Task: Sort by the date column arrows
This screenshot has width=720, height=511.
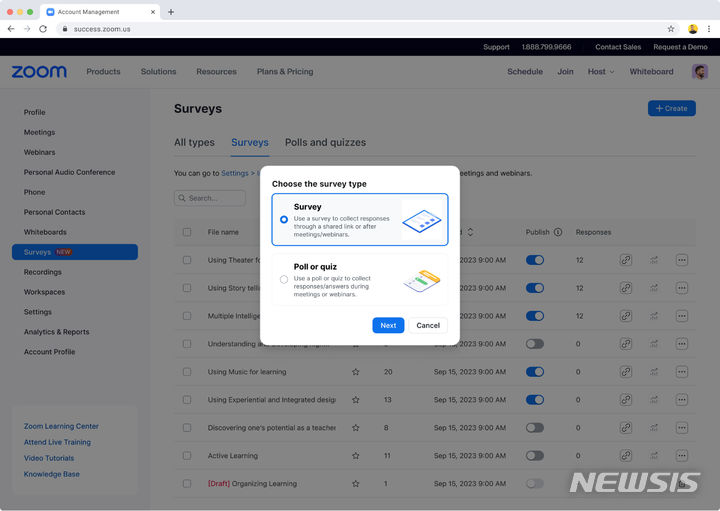Action: 470,232
